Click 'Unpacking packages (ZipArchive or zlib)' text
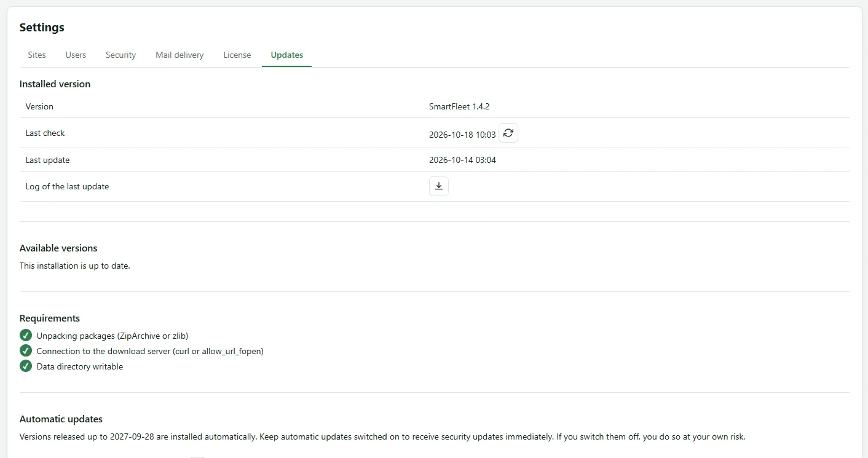This screenshot has height=458, width=868. pyautogui.click(x=112, y=336)
